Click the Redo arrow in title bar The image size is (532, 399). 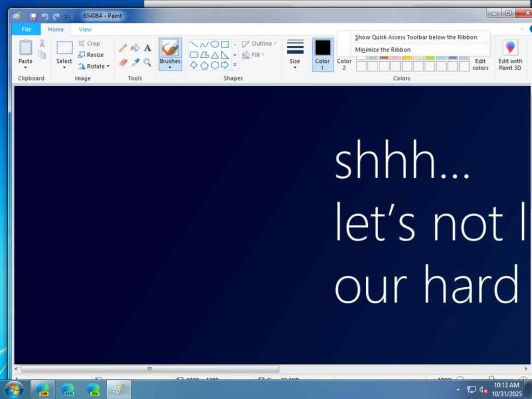tap(56, 16)
